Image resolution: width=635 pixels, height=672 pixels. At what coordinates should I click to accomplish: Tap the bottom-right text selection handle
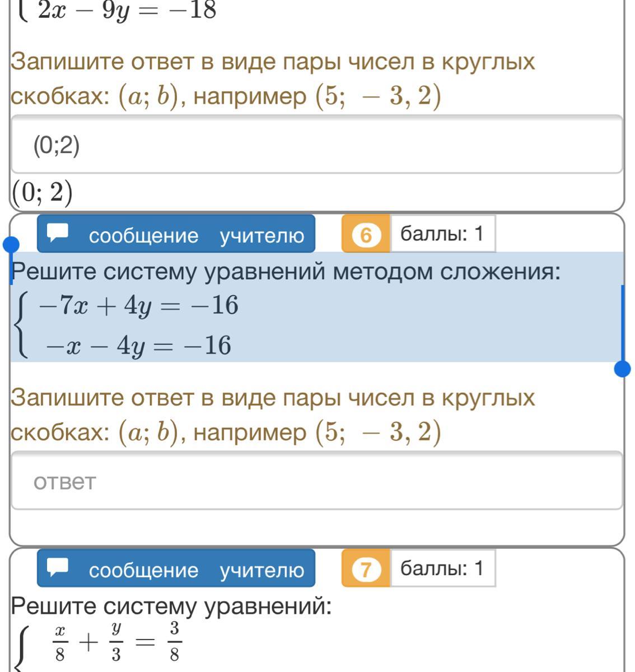pyautogui.click(x=622, y=368)
